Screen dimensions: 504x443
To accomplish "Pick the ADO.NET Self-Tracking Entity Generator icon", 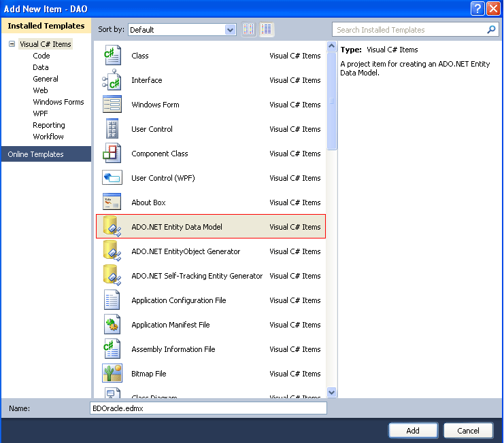I will click(x=112, y=275).
